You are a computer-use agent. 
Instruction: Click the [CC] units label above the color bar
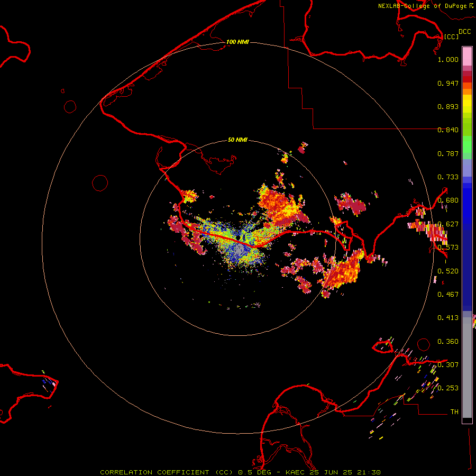[451, 36]
